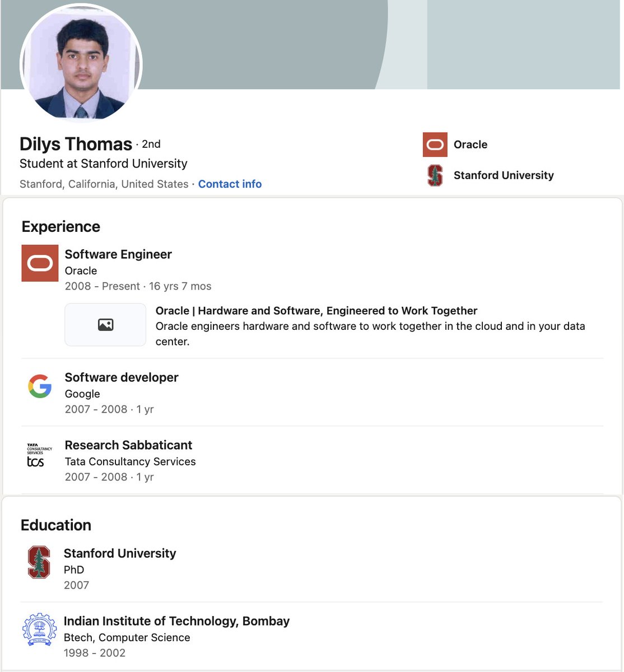This screenshot has width=624, height=672.
Task: Open Contact info for Dilys Thomas
Action: point(230,184)
